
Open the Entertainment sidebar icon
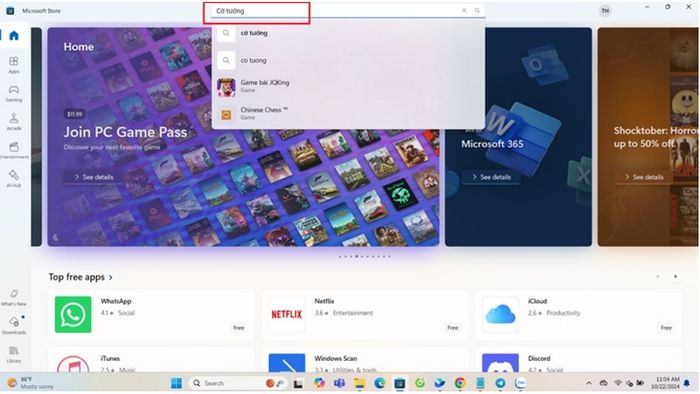click(14, 150)
